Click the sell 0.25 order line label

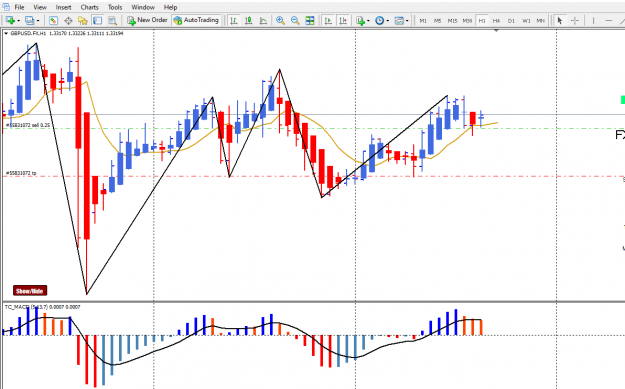28,125
